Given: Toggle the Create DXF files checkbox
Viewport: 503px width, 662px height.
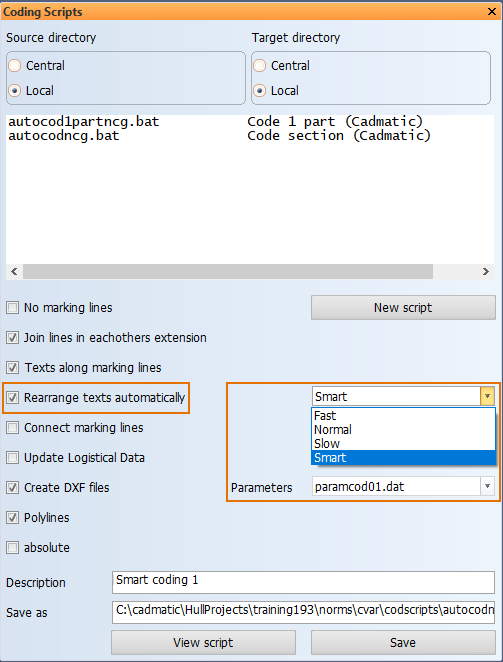Looking at the screenshot, I should pyautogui.click(x=13, y=488).
